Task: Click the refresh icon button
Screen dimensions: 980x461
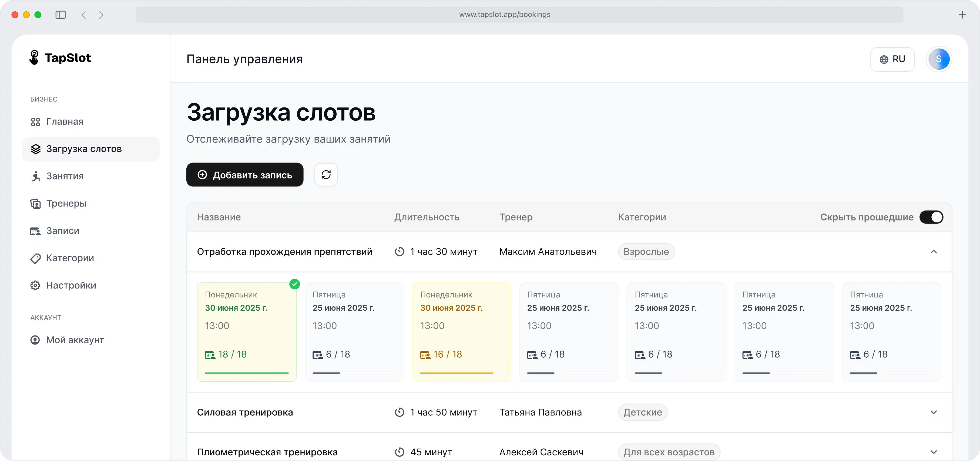Action: pyautogui.click(x=326, y=175)
